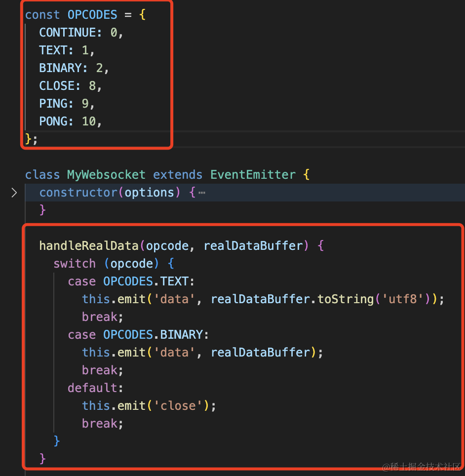
Task: Click the PONG property key
Action: (53, 121)
